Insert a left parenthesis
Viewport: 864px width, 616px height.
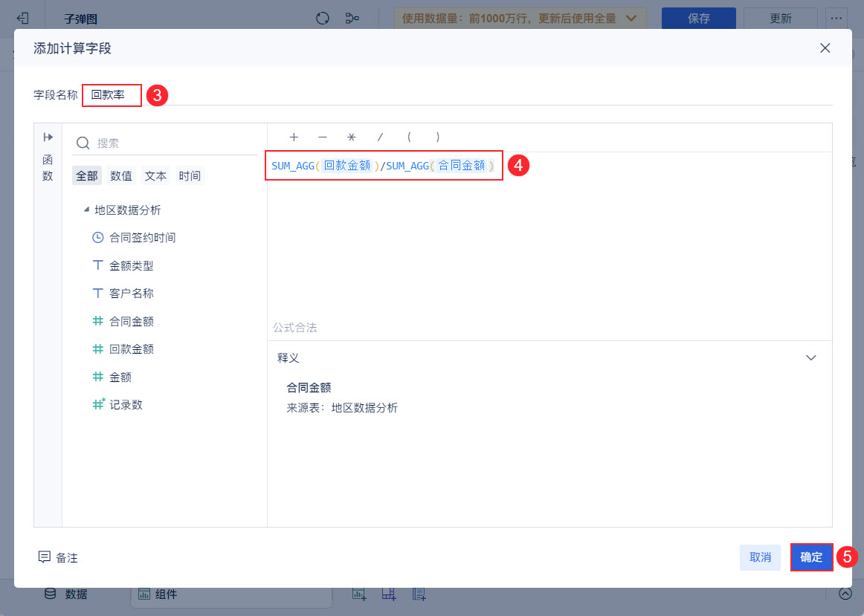click(409, 137)
